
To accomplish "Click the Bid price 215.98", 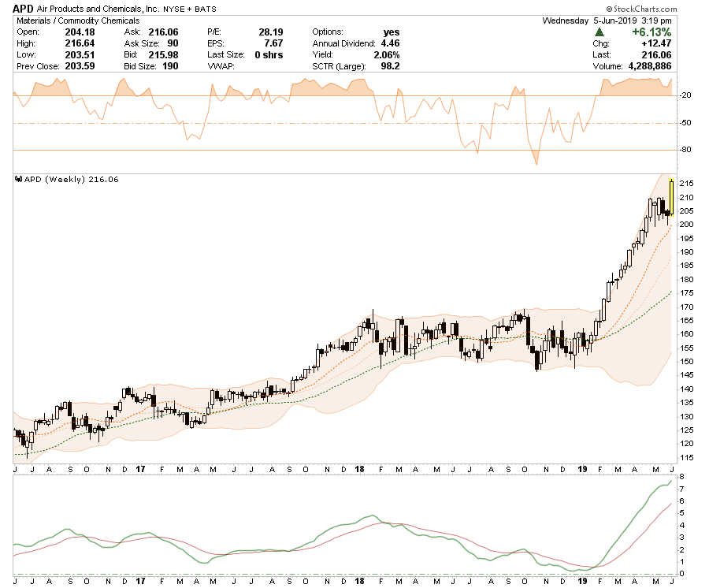I will point(163,54).
